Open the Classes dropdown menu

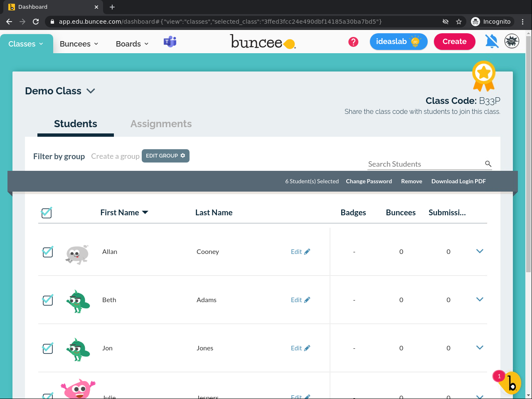[x=26, y=44]
